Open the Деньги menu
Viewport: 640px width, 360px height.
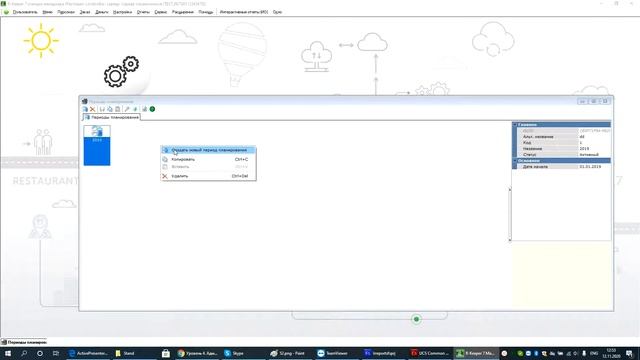(102, 12)
